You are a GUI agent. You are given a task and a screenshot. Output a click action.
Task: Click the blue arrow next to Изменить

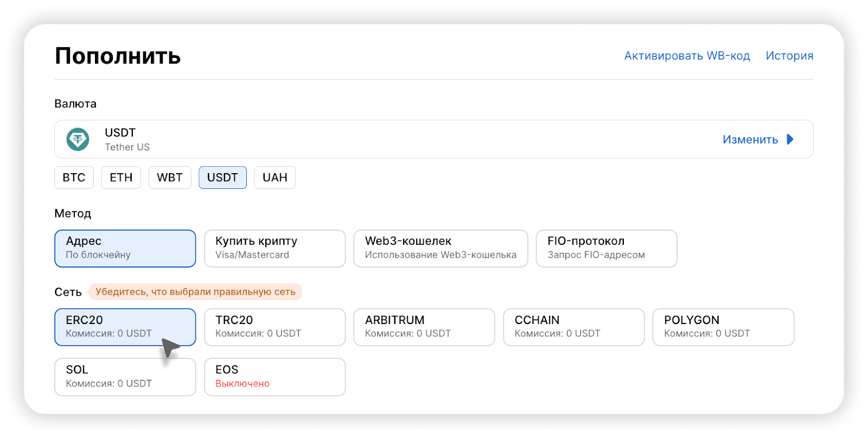[790, 139]
